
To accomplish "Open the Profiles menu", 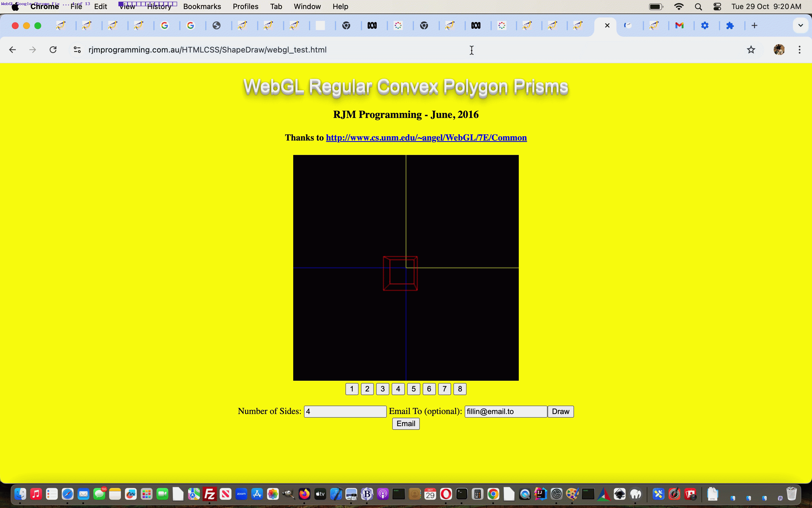I will pyautogui.click(x=245, y=6).
